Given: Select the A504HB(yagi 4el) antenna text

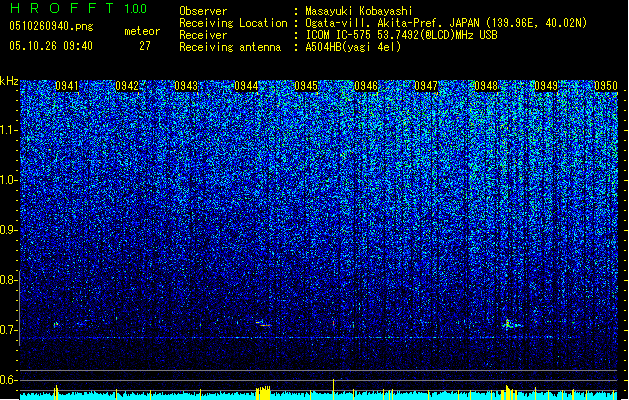Looking at the screenshot, I should coord(353,47).
